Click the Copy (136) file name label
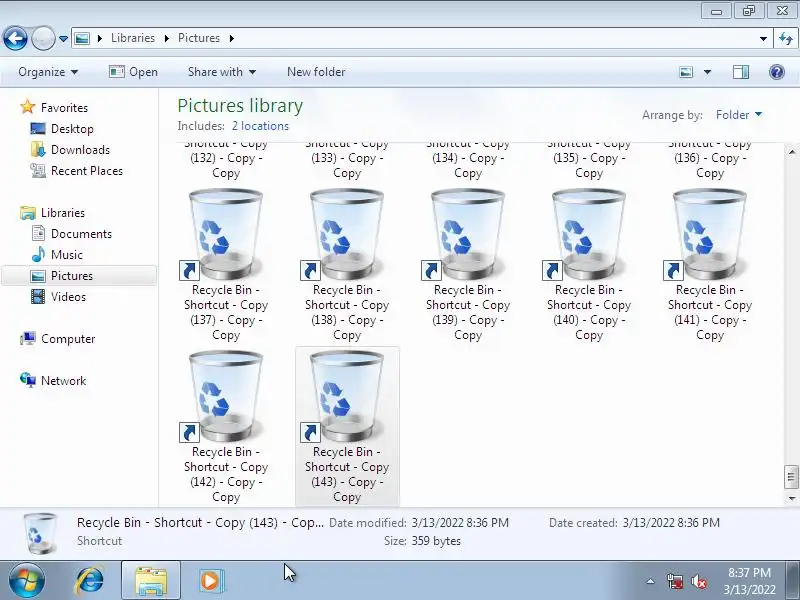This screenshot has width=800, height=600. (x=710, y=158)
